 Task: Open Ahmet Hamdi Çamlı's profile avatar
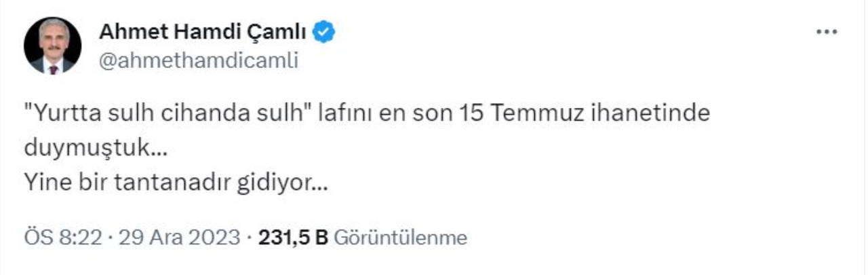[x=53, y=46]
